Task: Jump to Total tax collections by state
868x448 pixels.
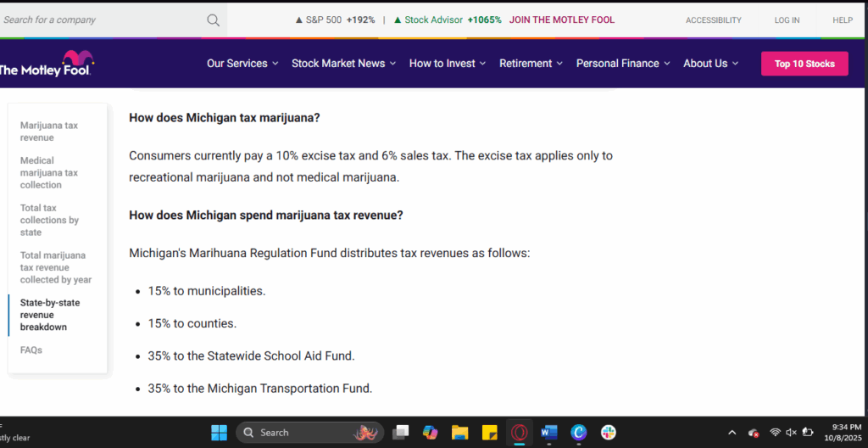Action: pos(50,220)
